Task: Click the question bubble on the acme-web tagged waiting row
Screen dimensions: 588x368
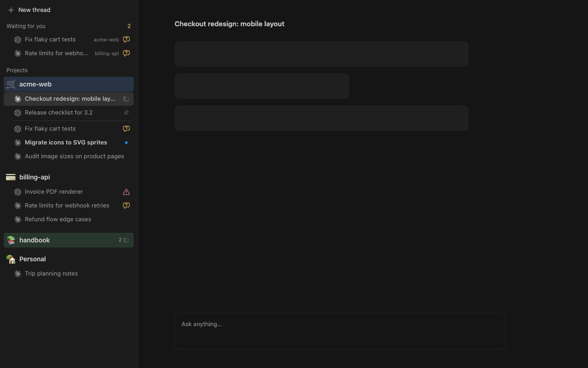Action: click(126, 40)
